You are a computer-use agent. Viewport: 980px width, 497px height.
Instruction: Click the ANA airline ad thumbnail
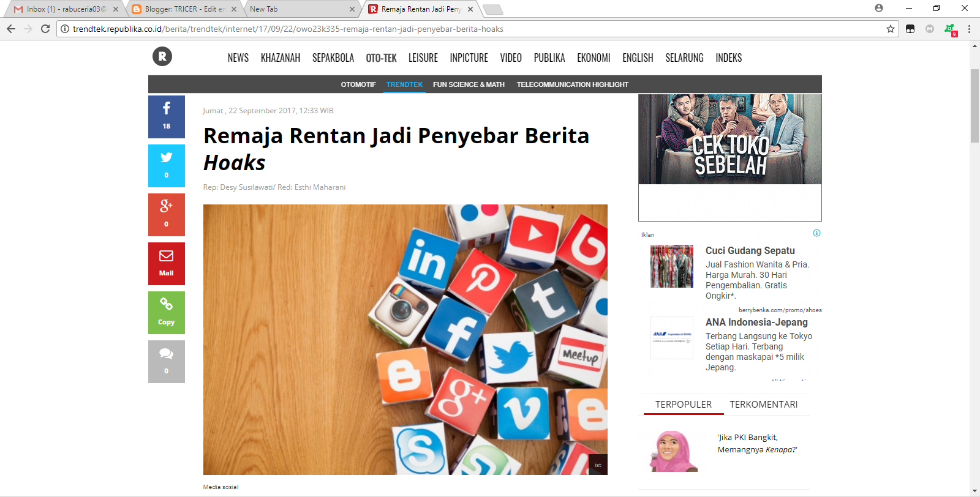pyautogui.click(x=672, y=338)
